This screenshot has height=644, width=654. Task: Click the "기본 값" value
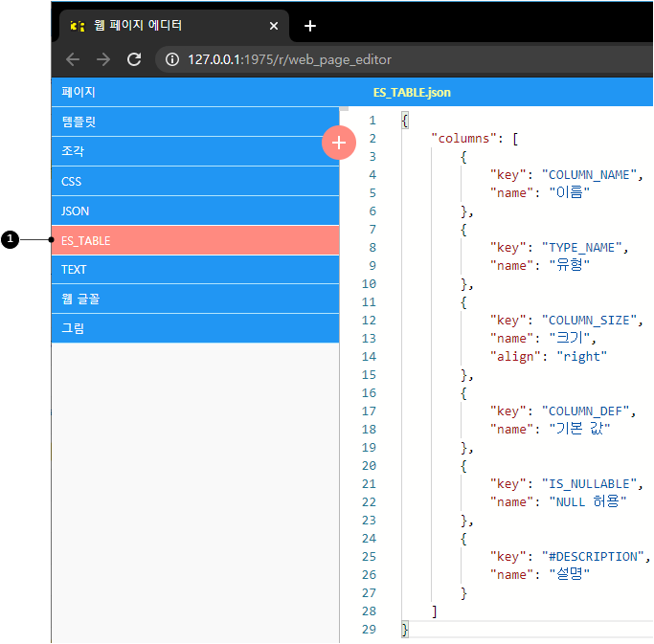click(579, 429)
